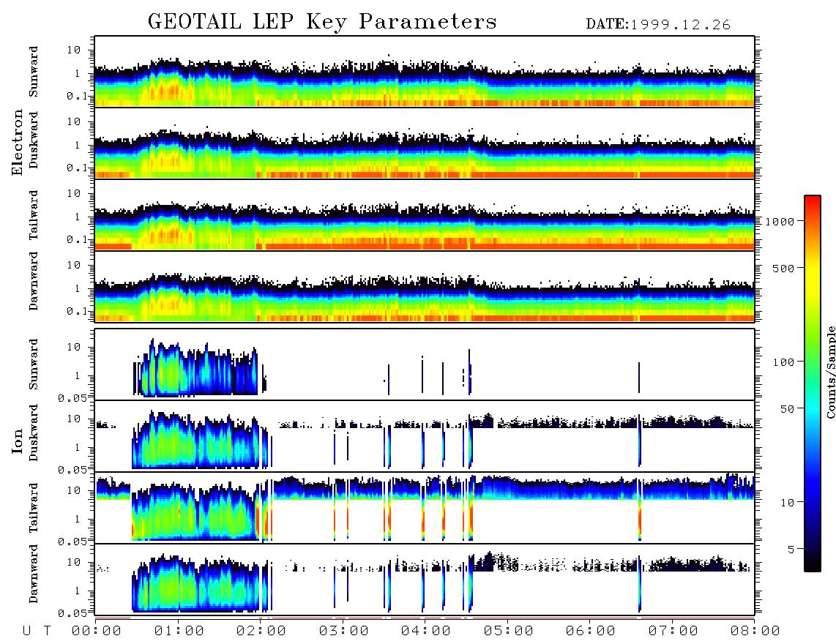
Task: Click the Ion Tailward spectrogram panel
Action: click(x=425, y=508)
